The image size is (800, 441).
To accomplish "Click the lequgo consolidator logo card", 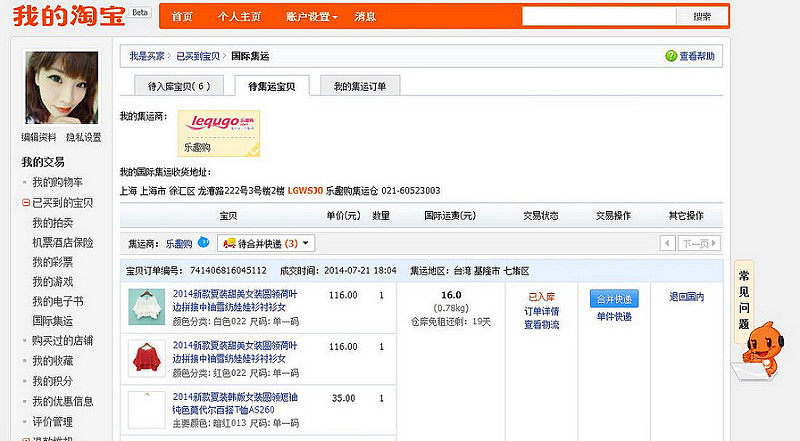I will [219, 133].
